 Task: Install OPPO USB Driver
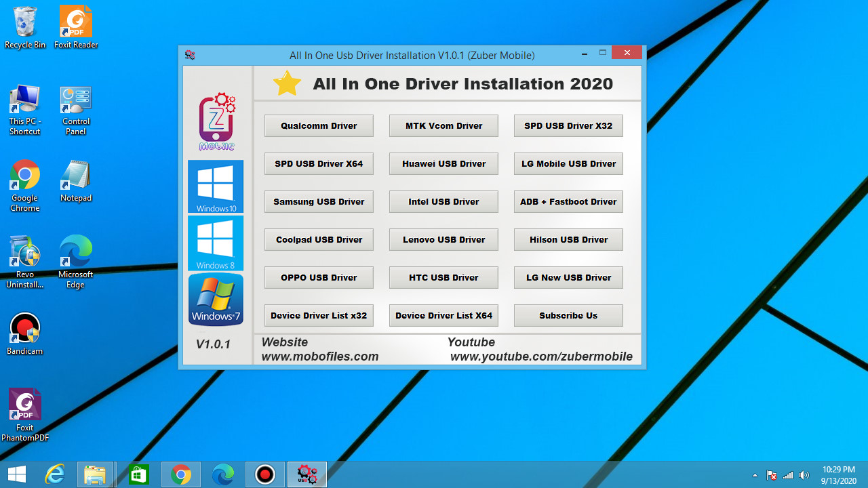pyautogui.click(x=319, y=277)
